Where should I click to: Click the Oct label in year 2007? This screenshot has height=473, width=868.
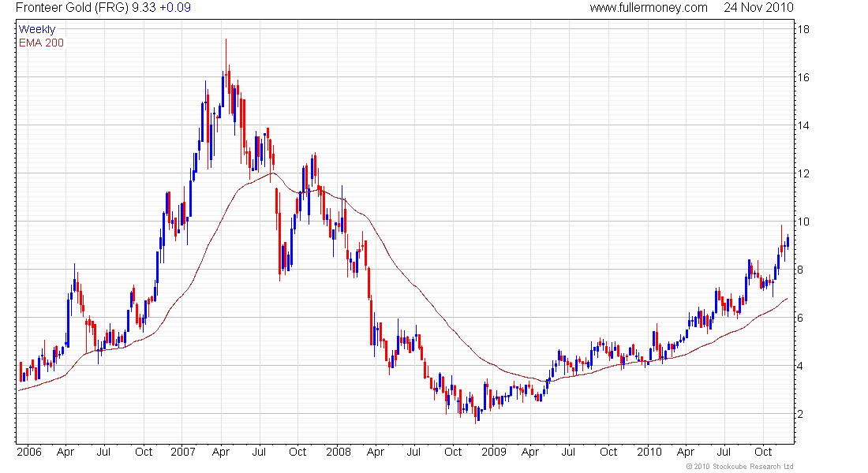coord(297,452)
